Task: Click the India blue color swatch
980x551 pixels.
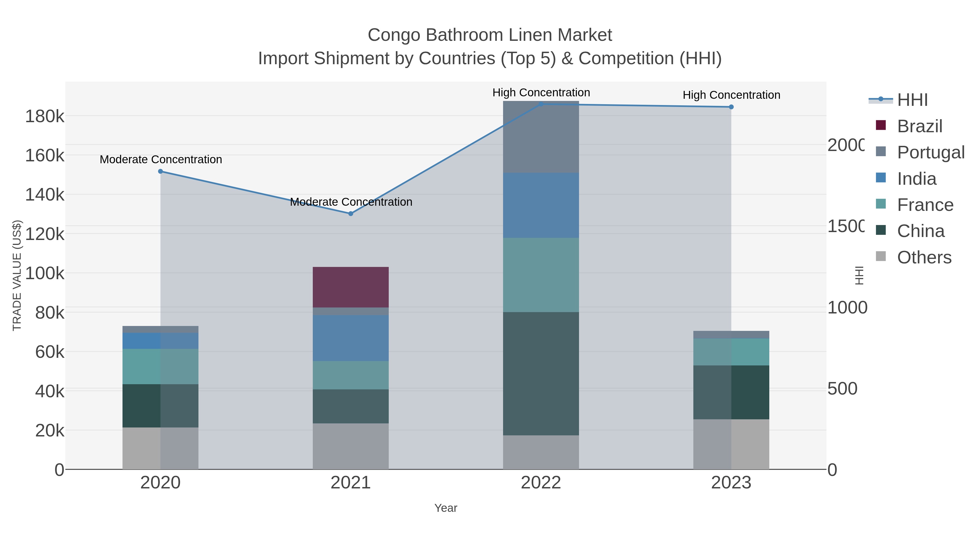Action: (881, 178)
